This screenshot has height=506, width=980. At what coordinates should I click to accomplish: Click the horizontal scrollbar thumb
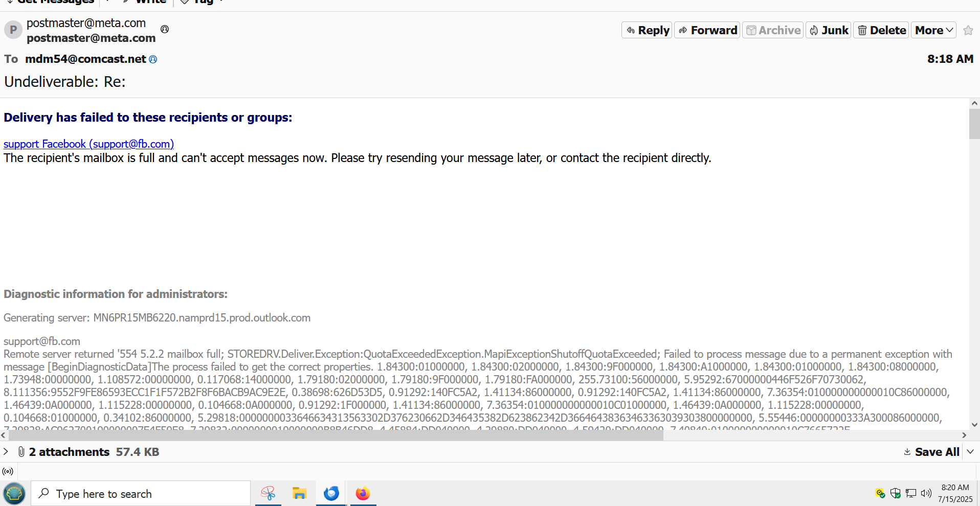pos(336,435)
